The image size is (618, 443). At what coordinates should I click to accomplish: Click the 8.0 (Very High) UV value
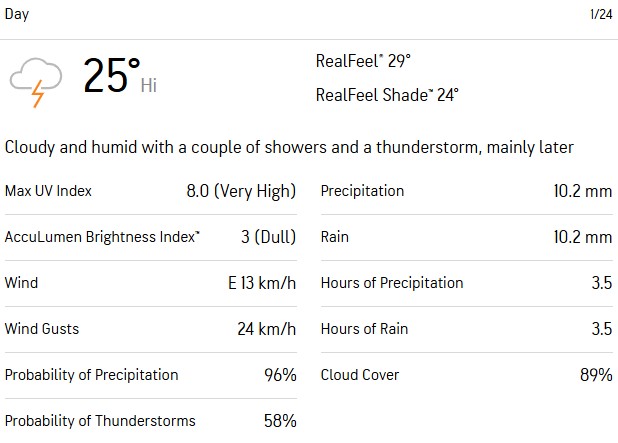pos(241,190)
